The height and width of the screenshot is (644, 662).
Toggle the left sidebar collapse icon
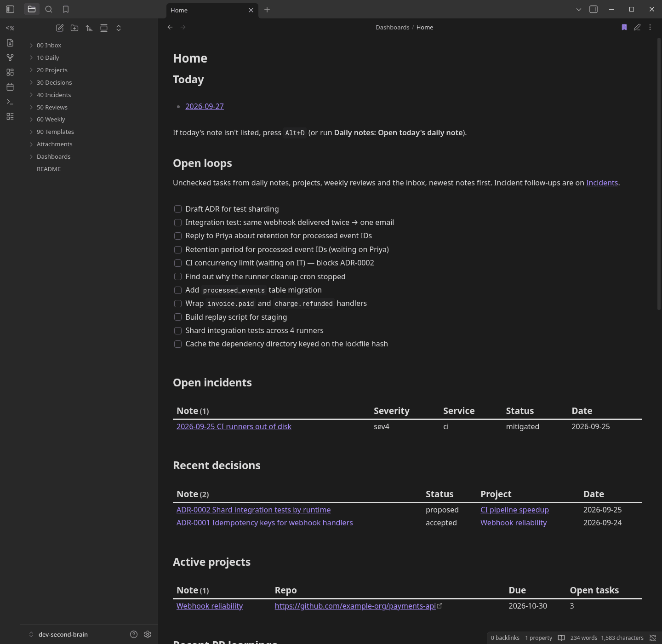pos(10,9)
